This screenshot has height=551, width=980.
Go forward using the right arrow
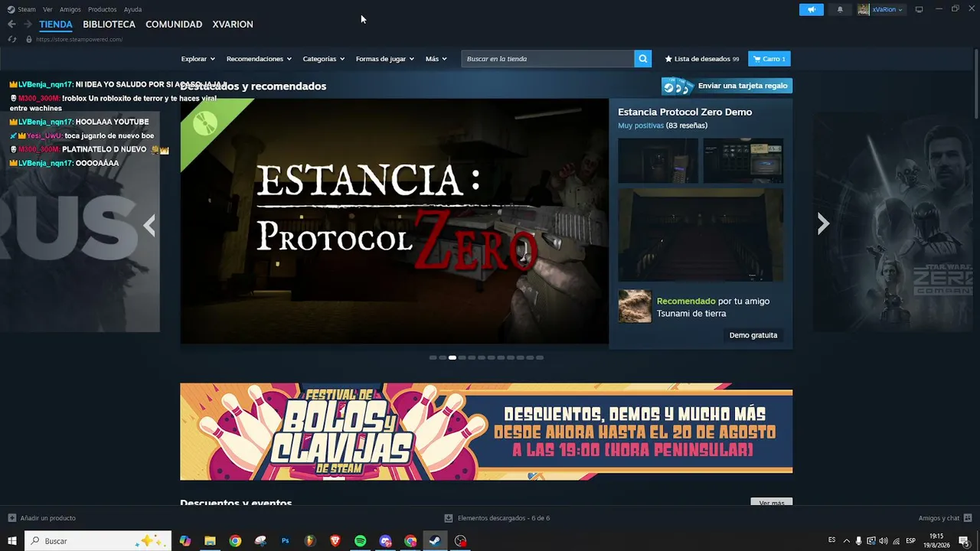pyautogui.click(x=28, y=24)
